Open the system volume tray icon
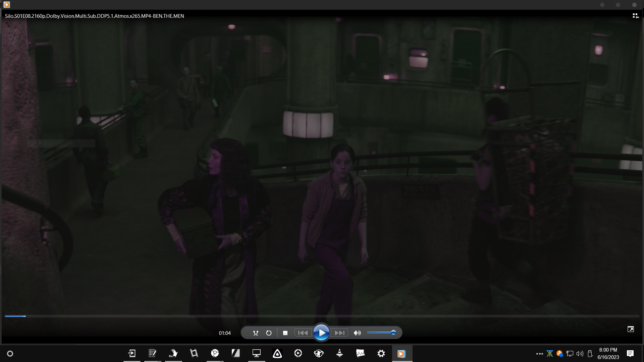644x362 pixels. click(x=580, y=354)
